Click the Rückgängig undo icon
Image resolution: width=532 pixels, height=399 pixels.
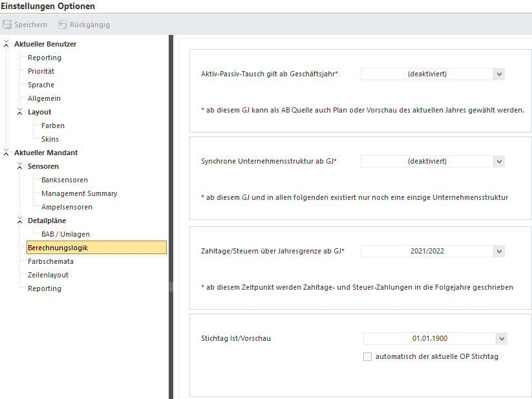[x=63, y=25]
